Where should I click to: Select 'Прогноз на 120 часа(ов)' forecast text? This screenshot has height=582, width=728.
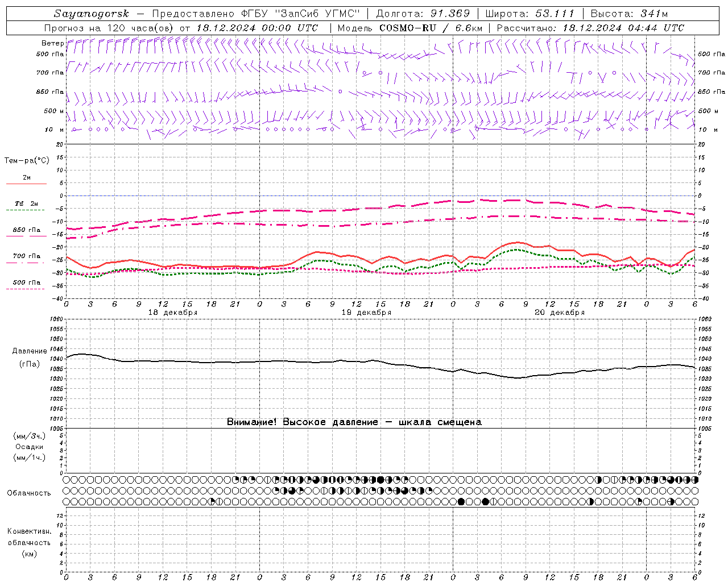110,28
